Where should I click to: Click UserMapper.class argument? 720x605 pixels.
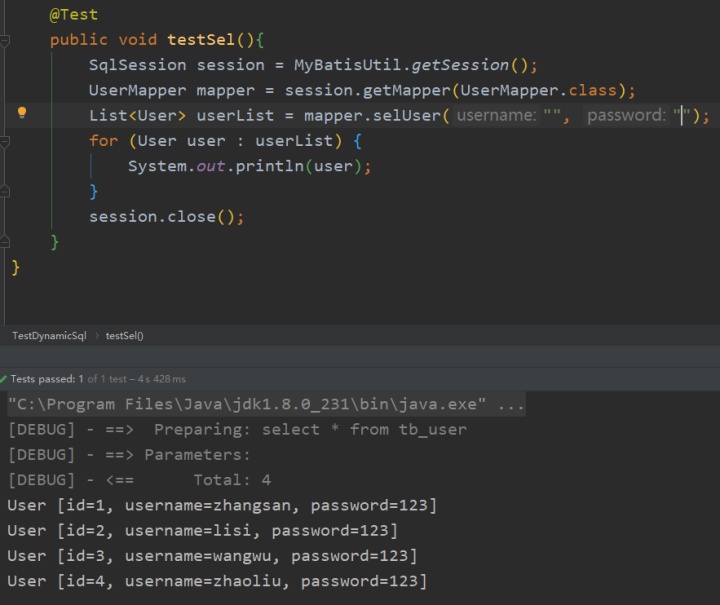click(538, 90)
